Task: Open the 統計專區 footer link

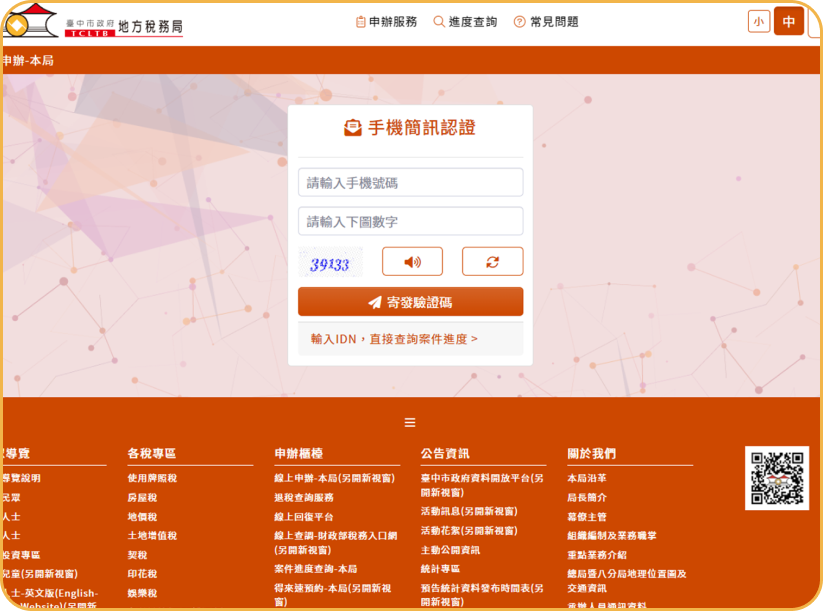Action: pos(441,569)
